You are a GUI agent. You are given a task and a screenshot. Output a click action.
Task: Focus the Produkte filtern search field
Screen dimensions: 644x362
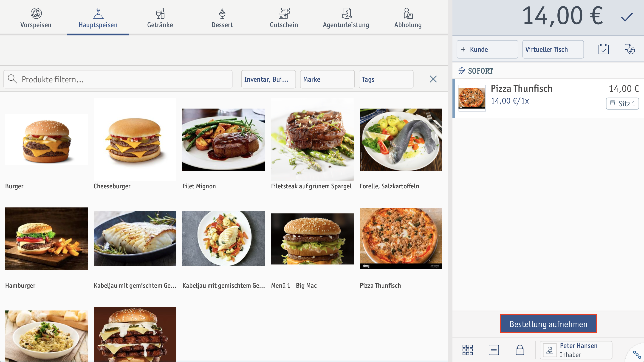point(118,79)
